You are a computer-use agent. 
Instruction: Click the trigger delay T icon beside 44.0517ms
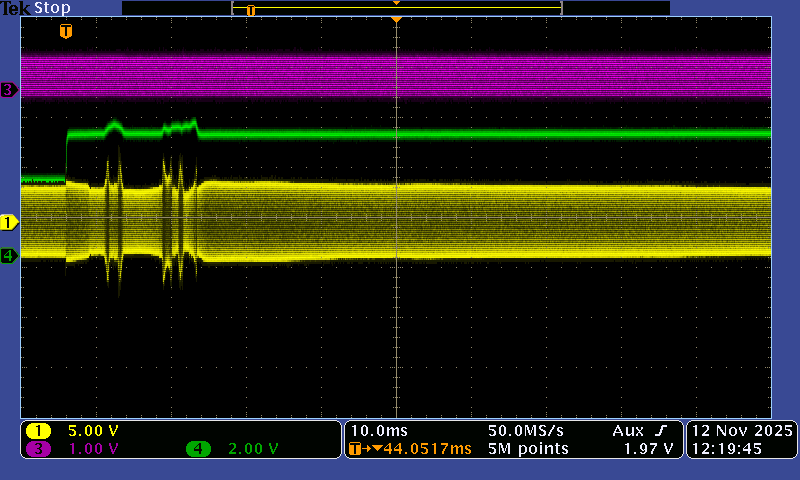coord(357,449)
